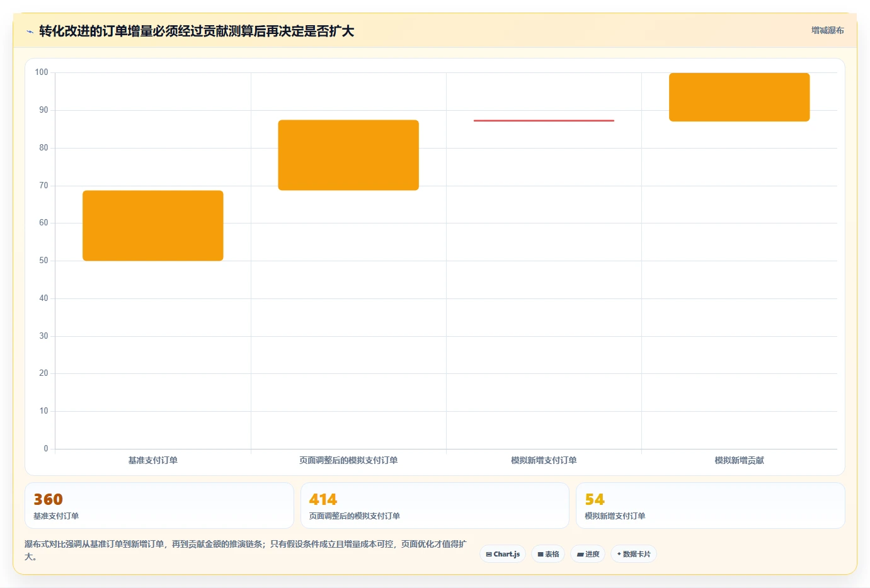This screenshot has width=870, height=588.
Task: Click the y-axis value 50
Action: point(43,261)
